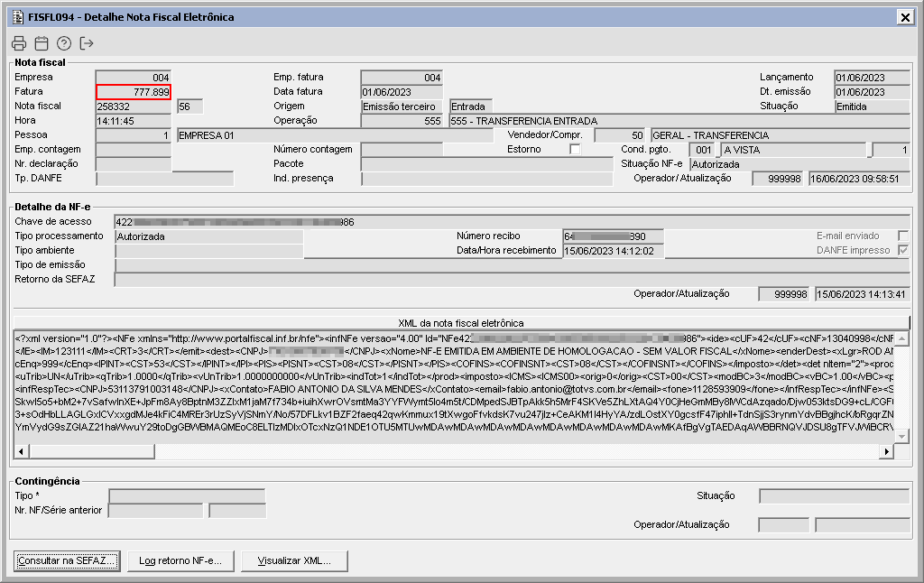Viewport: 924px width, 583px height.
Task: Click the Número contagem field
Action: (402, 150)
